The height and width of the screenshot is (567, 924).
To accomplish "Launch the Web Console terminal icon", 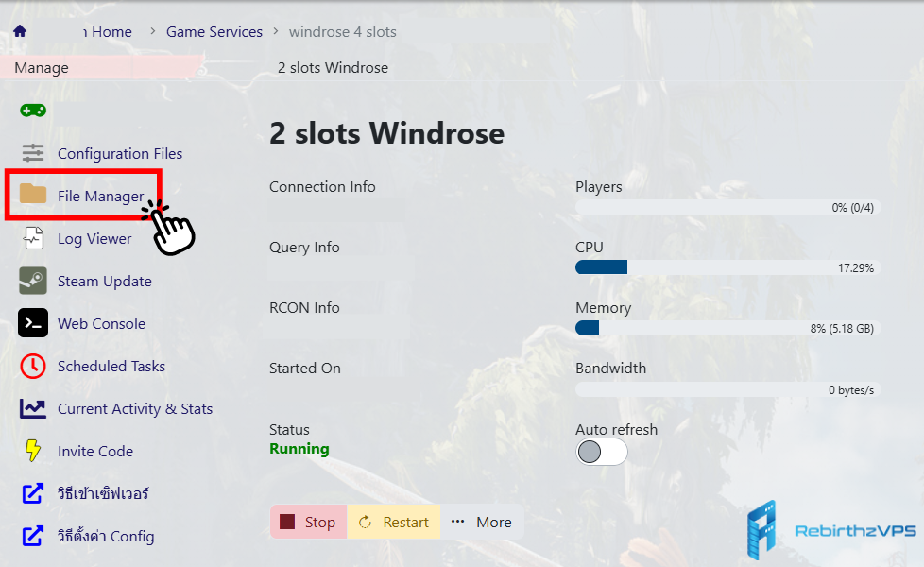I will click(x=33, y=323).
